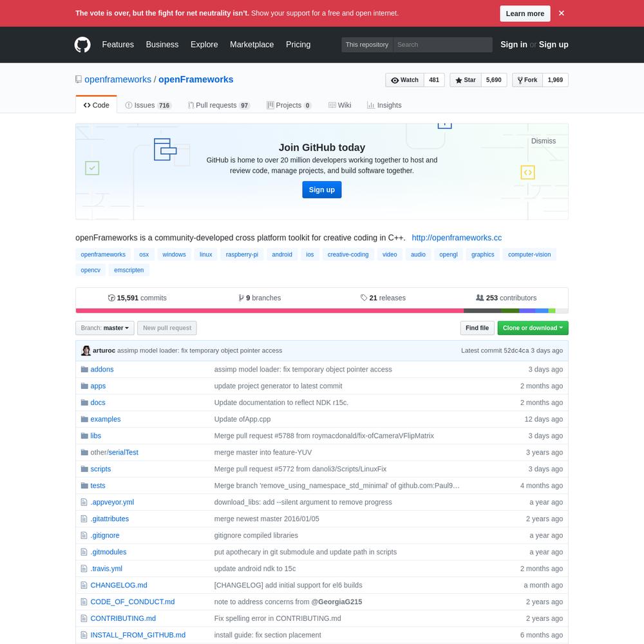The width and height of the screenshot is (644, 644).
Task: Click the folder icon next to docs
Action: click(x=84, y=402)
